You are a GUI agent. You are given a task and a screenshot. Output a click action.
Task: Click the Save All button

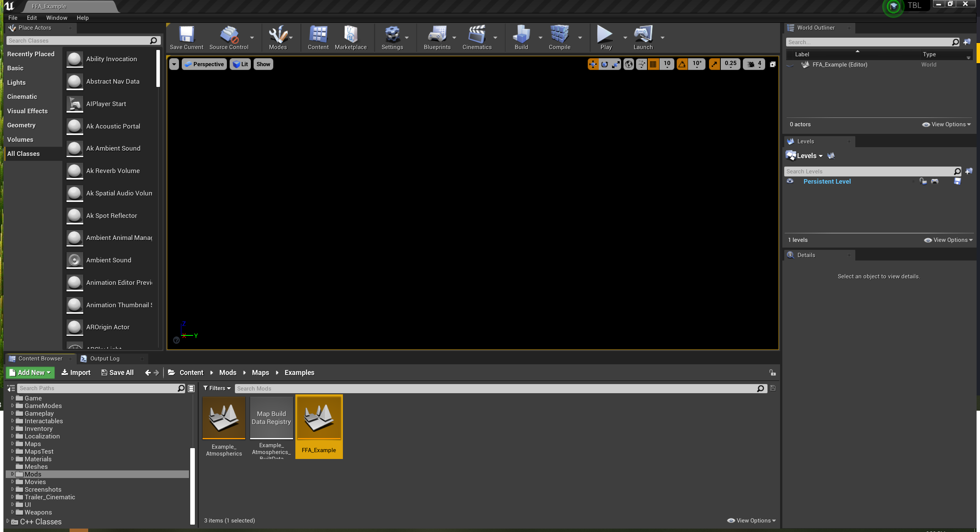tap(117, 372)
